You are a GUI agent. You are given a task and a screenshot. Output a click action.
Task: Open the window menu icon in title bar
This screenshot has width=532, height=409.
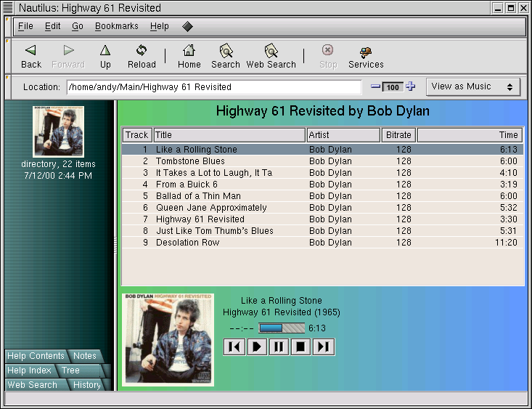click(x=7, y=7)
